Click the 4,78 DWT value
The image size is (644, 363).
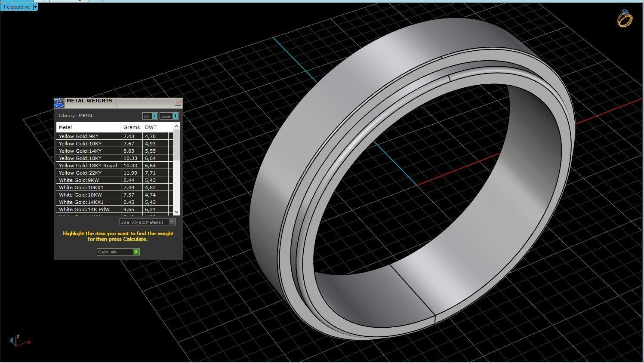[x=150, y=136]
